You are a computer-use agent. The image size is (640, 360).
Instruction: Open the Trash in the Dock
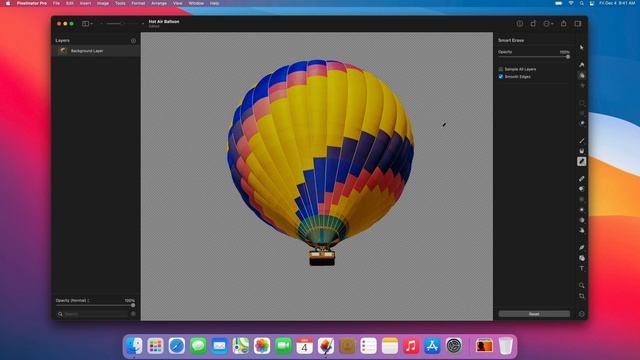point(505,346)
